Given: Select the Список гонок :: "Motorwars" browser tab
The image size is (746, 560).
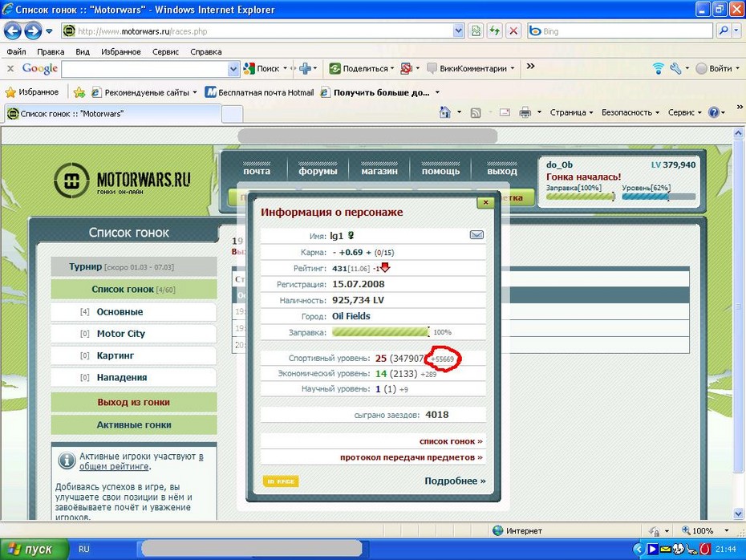Looking at the screenshot, I should point(113,114).
